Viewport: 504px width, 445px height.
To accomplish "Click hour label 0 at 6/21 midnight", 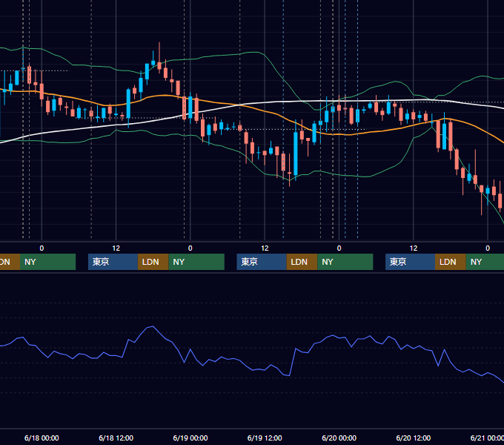I will point(488,248).
